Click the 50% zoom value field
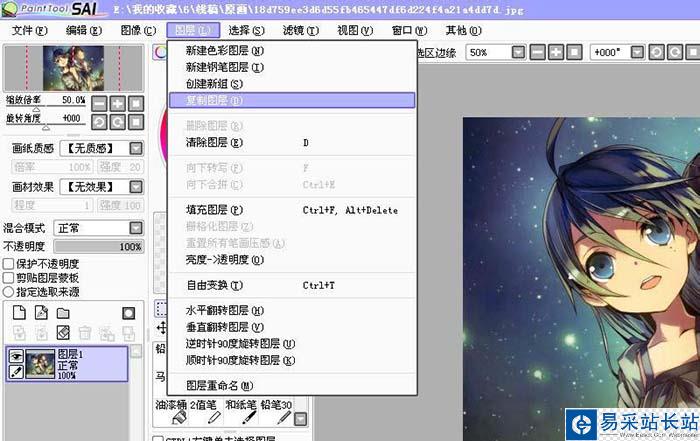This screenshot has width=700, height=441. pos(488,53)
